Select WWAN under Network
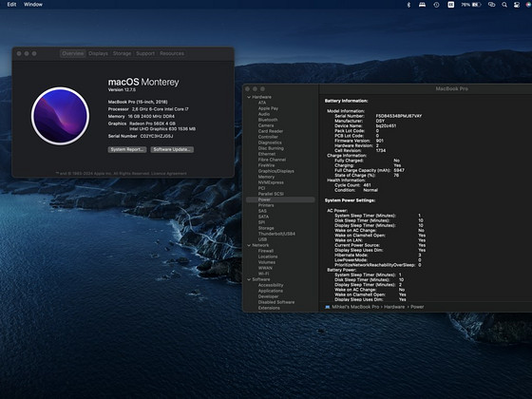The image size is (532, 399). [x=265, y=268]
